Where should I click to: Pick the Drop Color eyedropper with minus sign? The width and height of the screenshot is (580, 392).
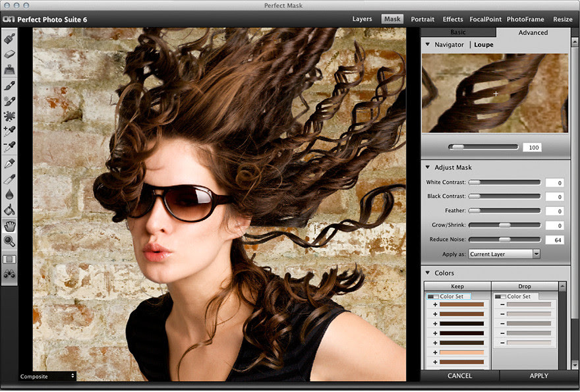[9, 146]
